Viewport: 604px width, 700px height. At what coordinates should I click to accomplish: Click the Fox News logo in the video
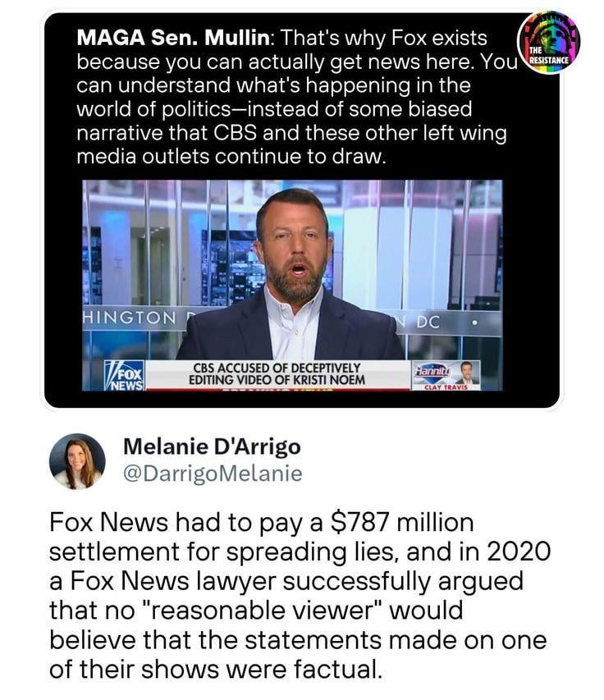tap(125, 376)
